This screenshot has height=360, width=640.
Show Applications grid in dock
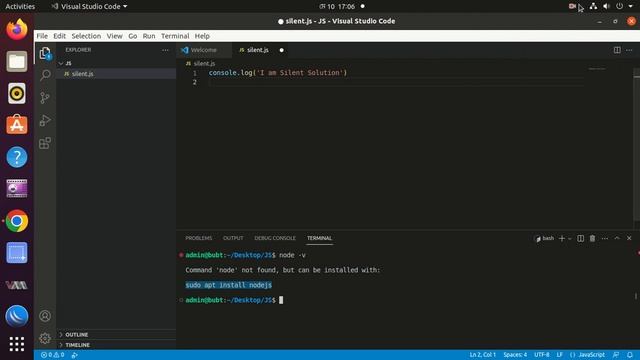(17, 344)
